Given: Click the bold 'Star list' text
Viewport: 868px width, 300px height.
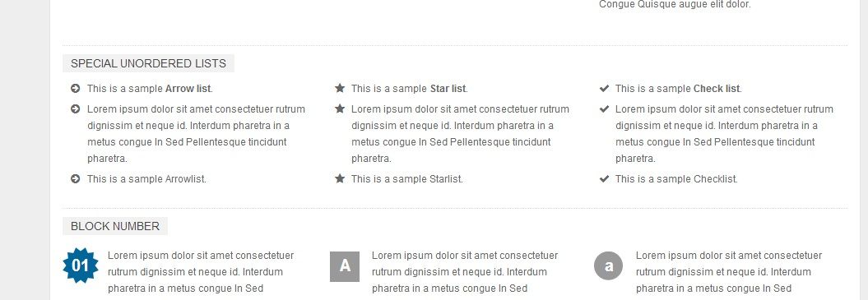Looking at the screenshot, I should click(448, 89).
